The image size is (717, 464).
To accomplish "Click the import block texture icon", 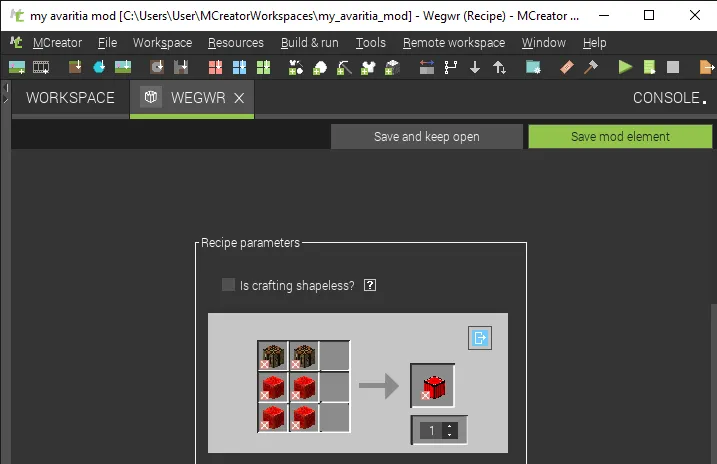I will pos(75,68).
